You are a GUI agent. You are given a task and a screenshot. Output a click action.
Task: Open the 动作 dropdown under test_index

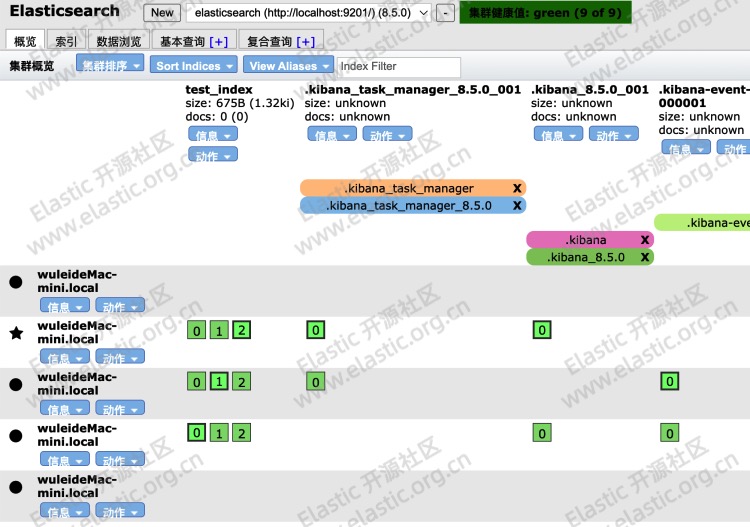(x=213, y=155)
